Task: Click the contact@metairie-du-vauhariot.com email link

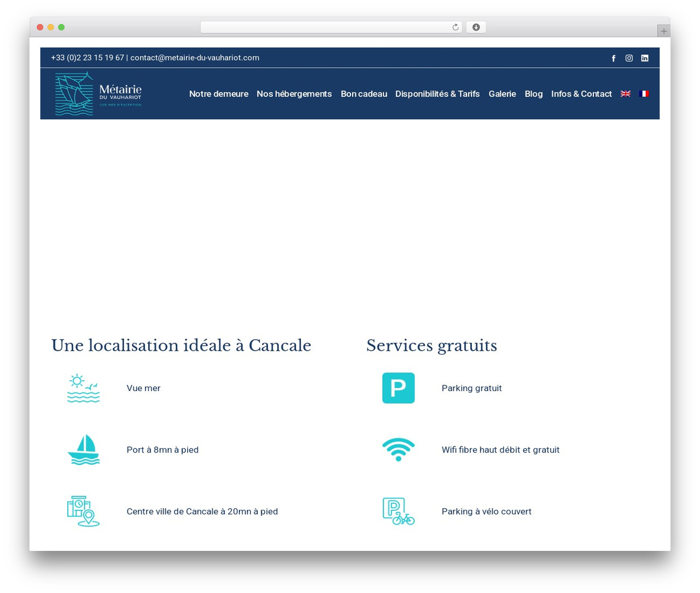Action: click(x=195, y=57)
